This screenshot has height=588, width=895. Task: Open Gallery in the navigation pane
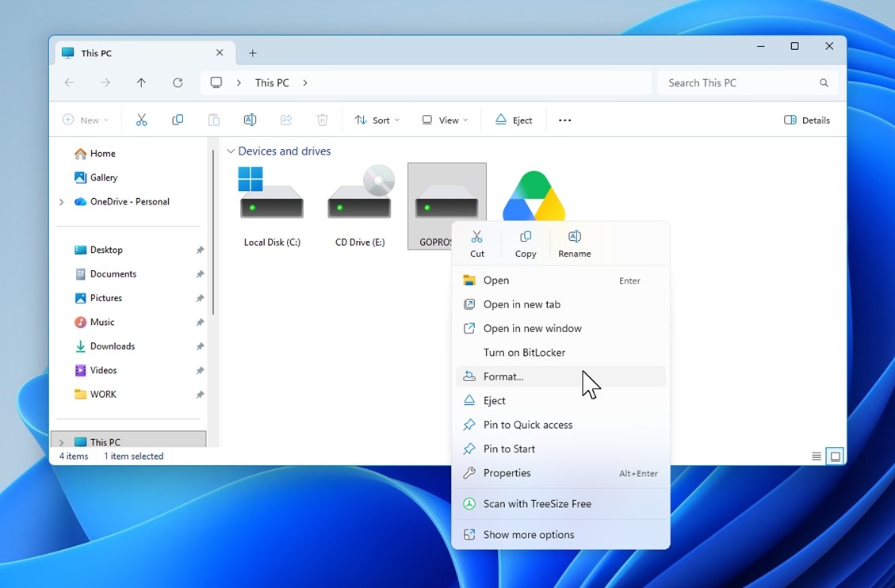pos(96,178)
